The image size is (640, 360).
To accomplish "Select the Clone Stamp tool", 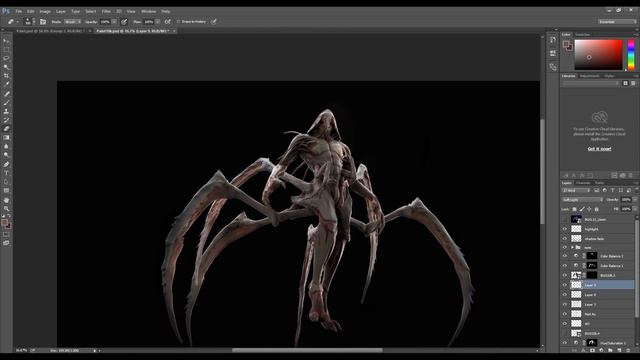I will click(6, 111).
